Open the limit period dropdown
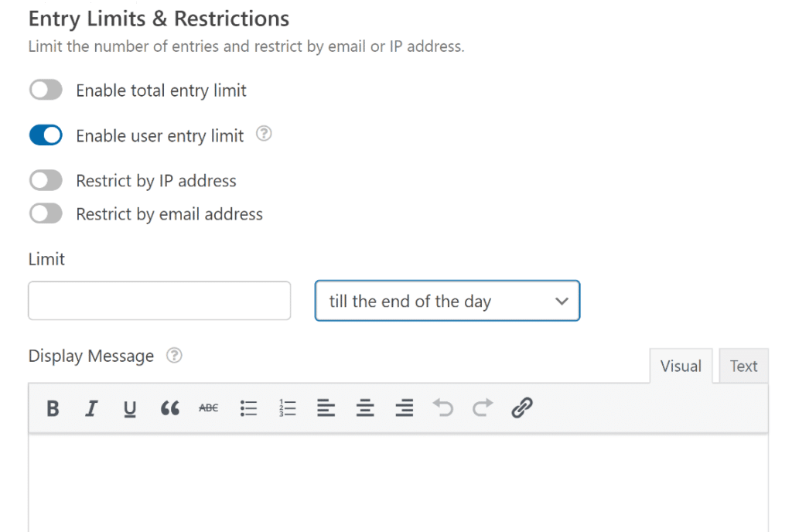The image size is (792, 532). tap(447, 301)
